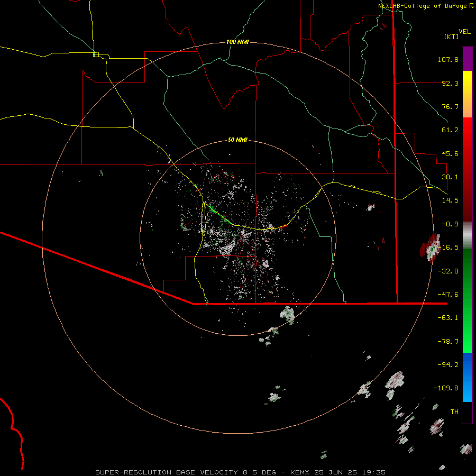This screenshot has width=476, height=476.
Task: Click the NEXLAB-College of DuPage label
Action: 422,6
